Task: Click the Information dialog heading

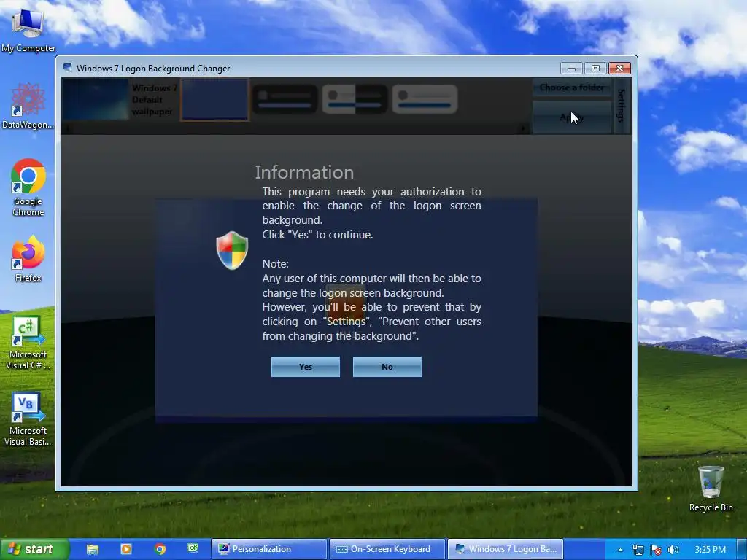Action: click(304, 172)
